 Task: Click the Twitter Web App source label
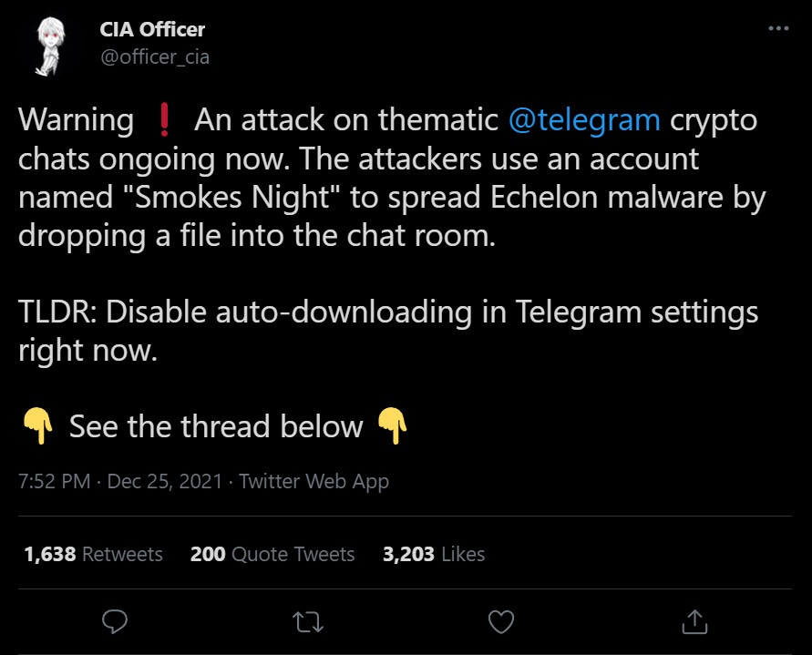tap(314, 481)
